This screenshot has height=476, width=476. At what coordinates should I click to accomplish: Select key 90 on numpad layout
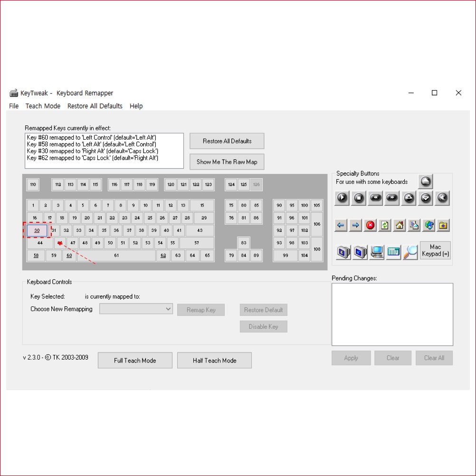pyautogui.click(x=279, y=205)
